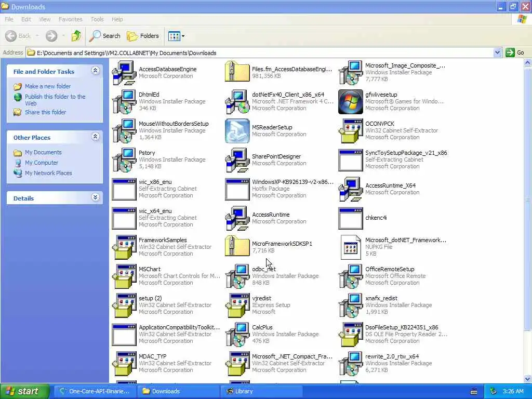
Task: Select the vjredist IExpress setup icon
Action: [237, 305]
